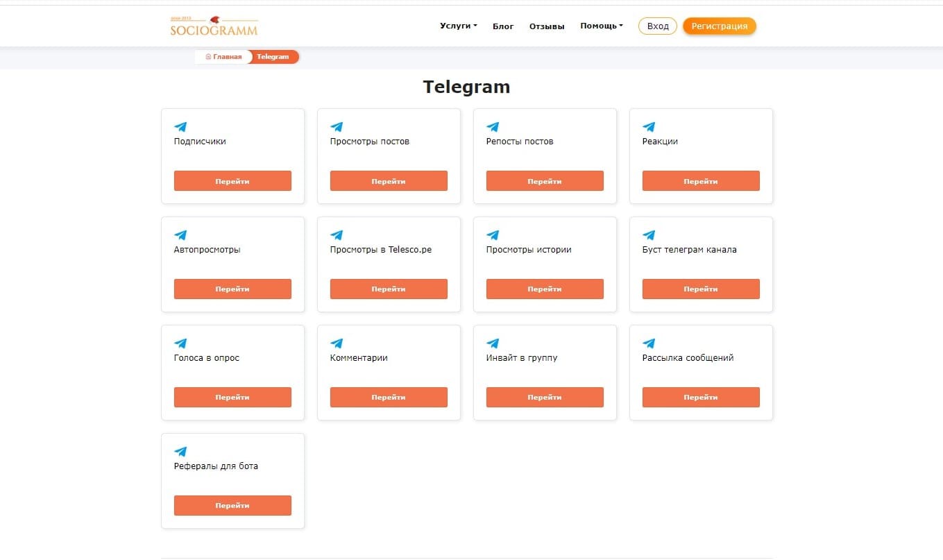The image size is (943, 560).
Task: Click the Подписчики card title
Action: coord(200,142)
